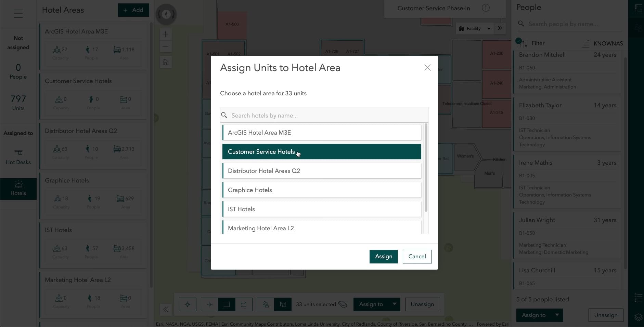The height and width of the screenshot is (327, 644).
Task: Click the home extent button
Action: [x=166, y=62]
